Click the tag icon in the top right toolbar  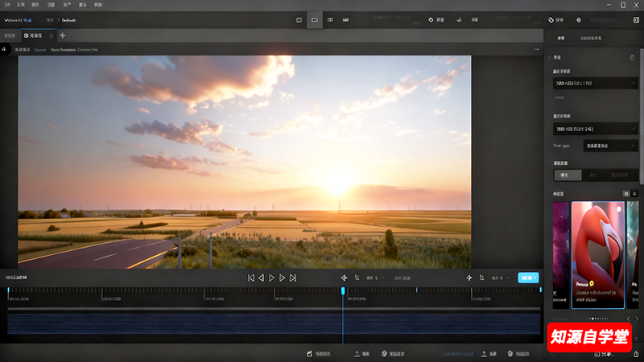tap(551, 19)
